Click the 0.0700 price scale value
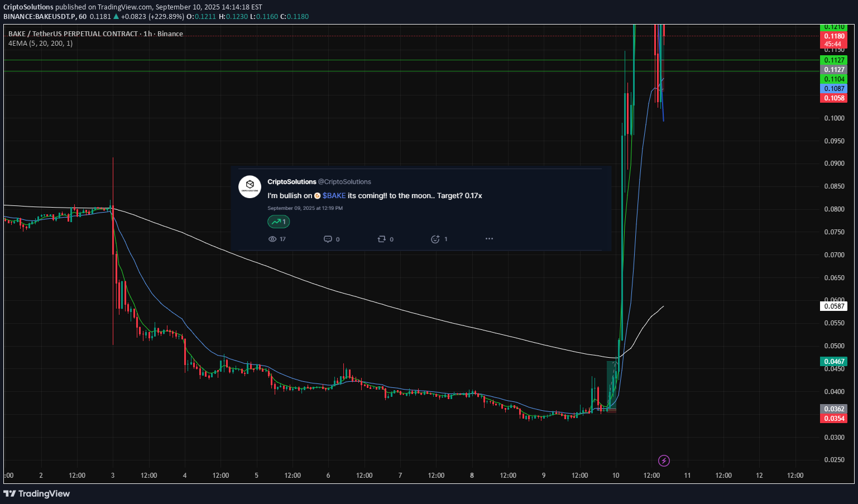Screen dimensions: 858x504 pyautogui.click(x=834, y=255)
